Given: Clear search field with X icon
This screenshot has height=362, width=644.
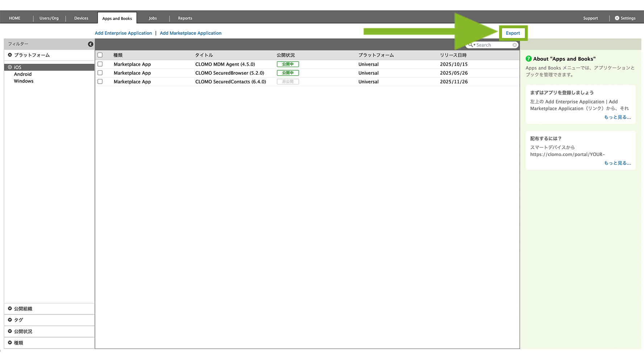Looking at the screenshot, I should coord(515,45).
